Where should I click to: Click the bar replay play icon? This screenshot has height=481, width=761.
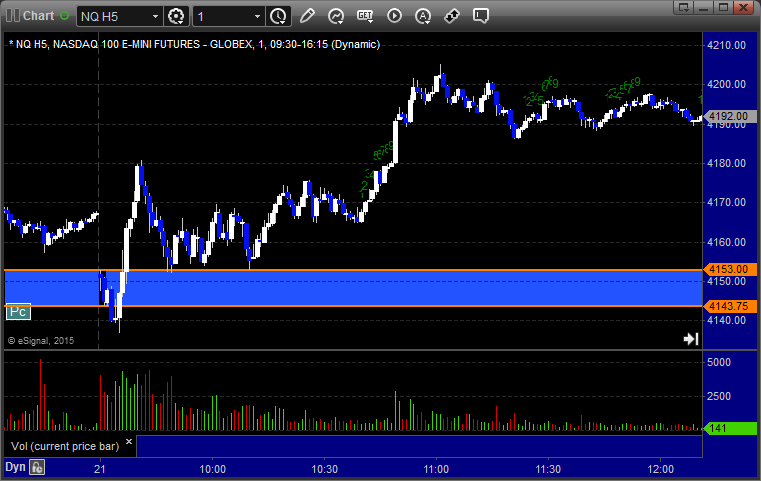[394, 16]
